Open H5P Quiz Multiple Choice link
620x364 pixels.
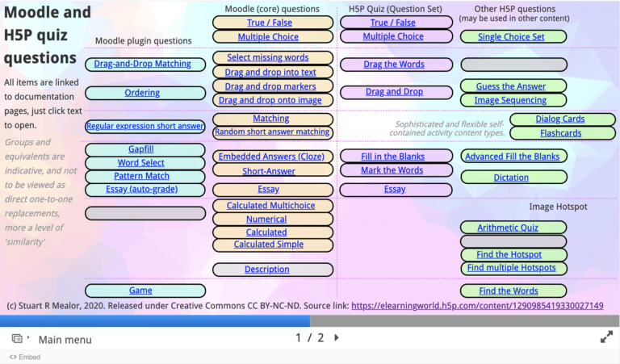(393, 36)
